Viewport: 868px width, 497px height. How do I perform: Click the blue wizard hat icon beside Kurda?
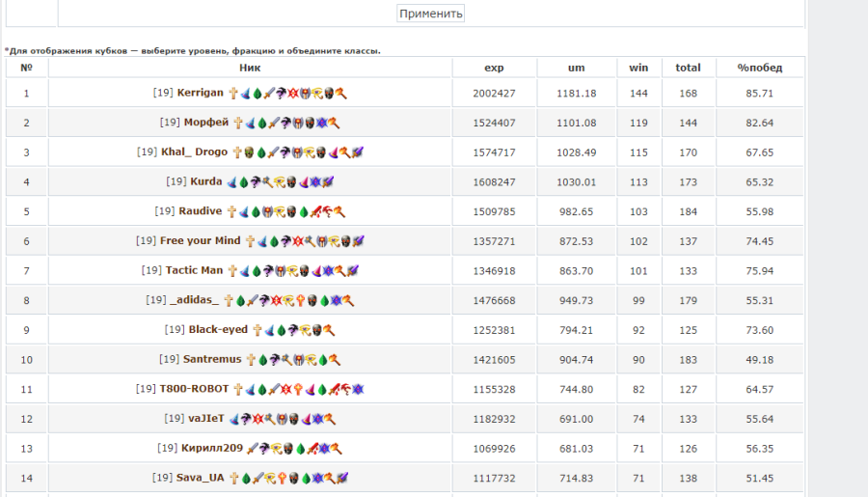(231, 181)
